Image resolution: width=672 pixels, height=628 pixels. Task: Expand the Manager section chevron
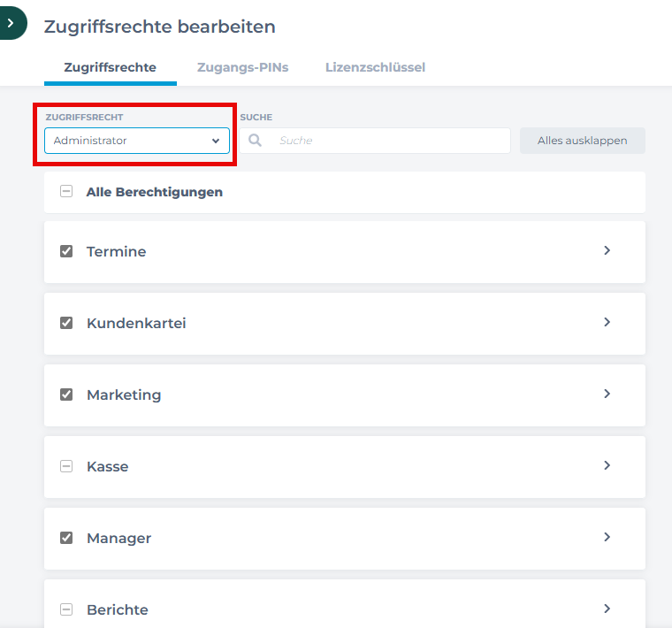607,537
